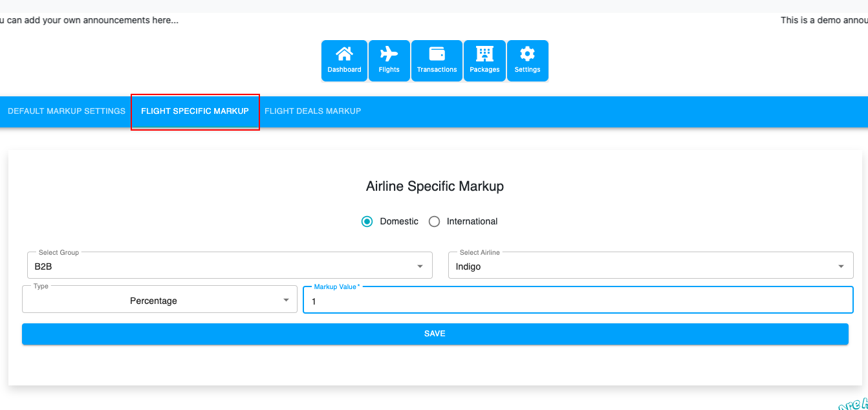Expand the Select Airline dropdown arrow
868x410 pixels.
point(841,266)
